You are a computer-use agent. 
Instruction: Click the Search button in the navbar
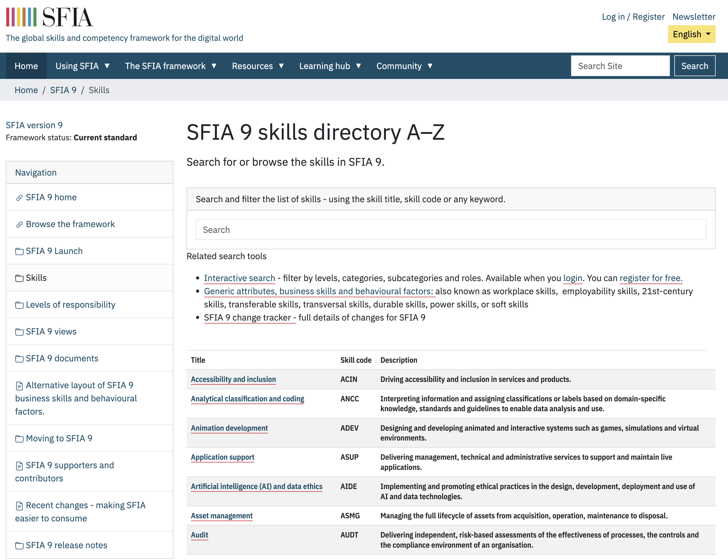click(x=695, y=66)
